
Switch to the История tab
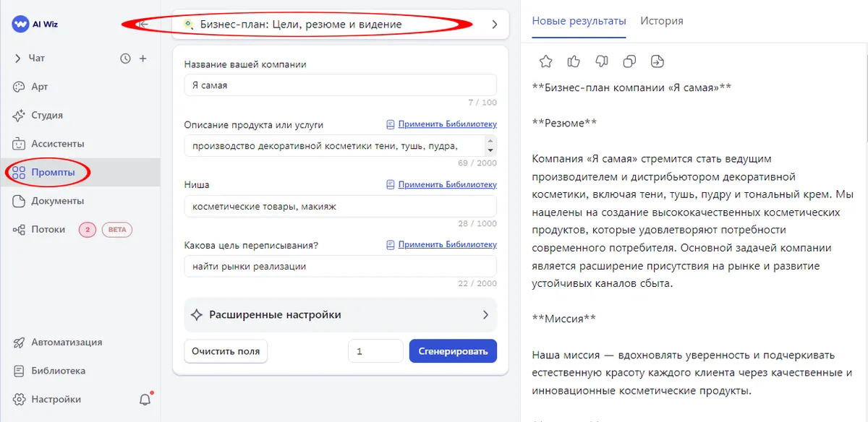tap(661, 21)
